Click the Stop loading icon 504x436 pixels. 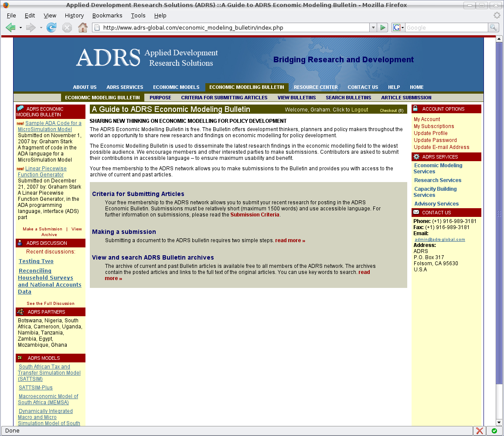pyautogui.click(x=67, y=27)
